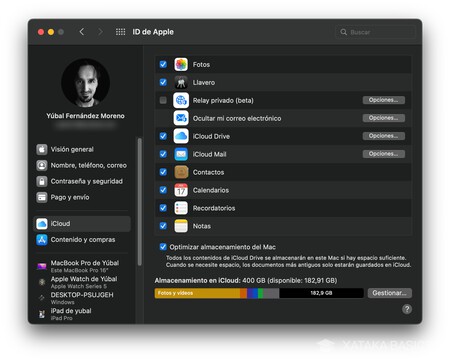Open Opciones for Relay privado
Image resolution: width=450 pixels, height=361 pixels.
pyautogui.click(x=384, y=100)
